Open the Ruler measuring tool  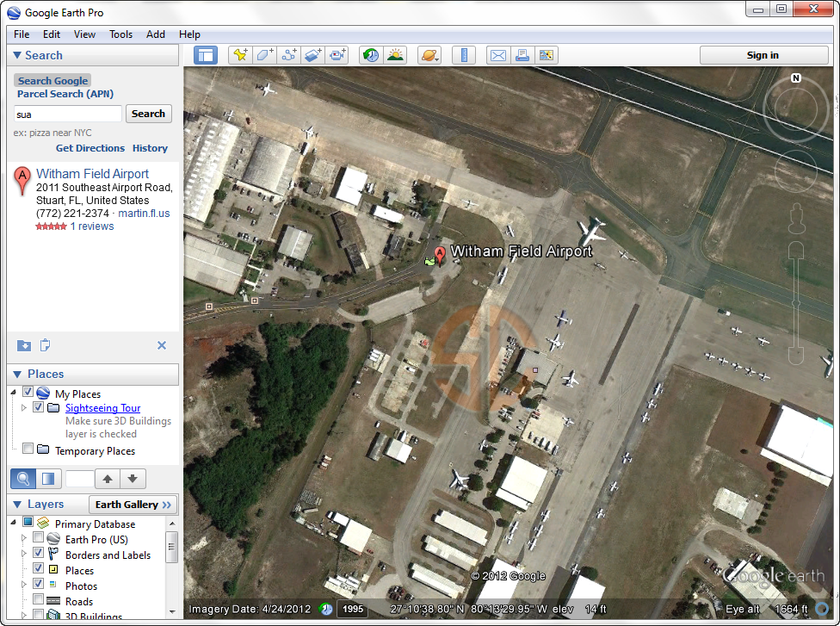tap(463, 54)
